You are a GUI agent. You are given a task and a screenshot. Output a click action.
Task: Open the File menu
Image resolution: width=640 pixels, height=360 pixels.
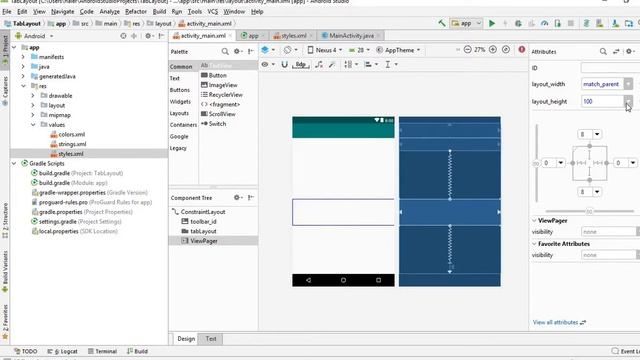7,11
